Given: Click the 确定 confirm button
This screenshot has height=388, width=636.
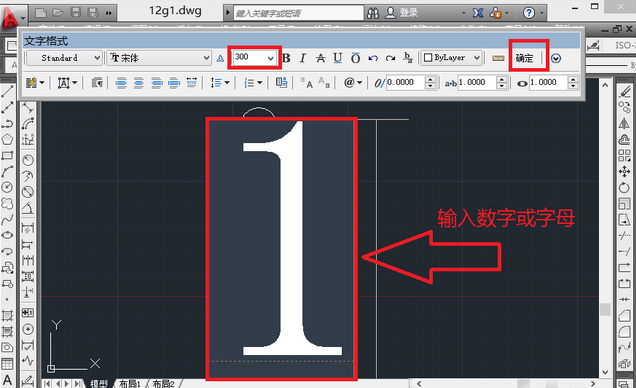Looking at the screenshot, I should pyautogui.click(x=524, y=58).
